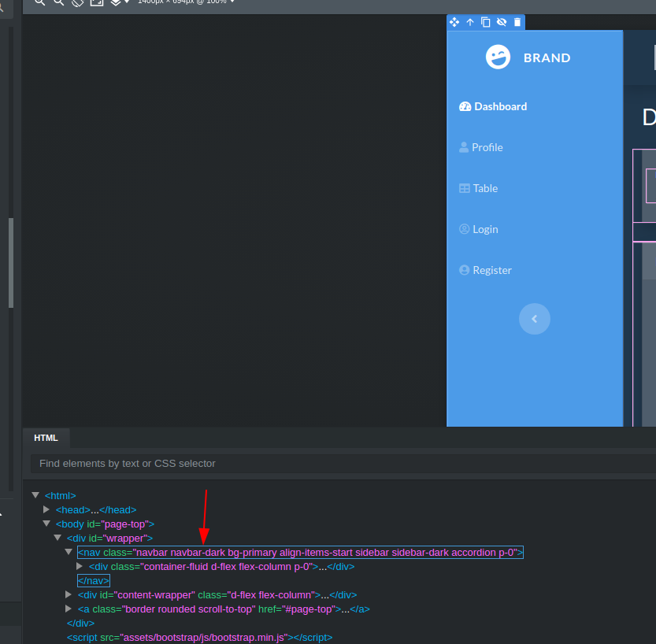Click the Register user icon
Image resolution: width=656 pixels, height=644 pixels.
click(x=465, y=270)
